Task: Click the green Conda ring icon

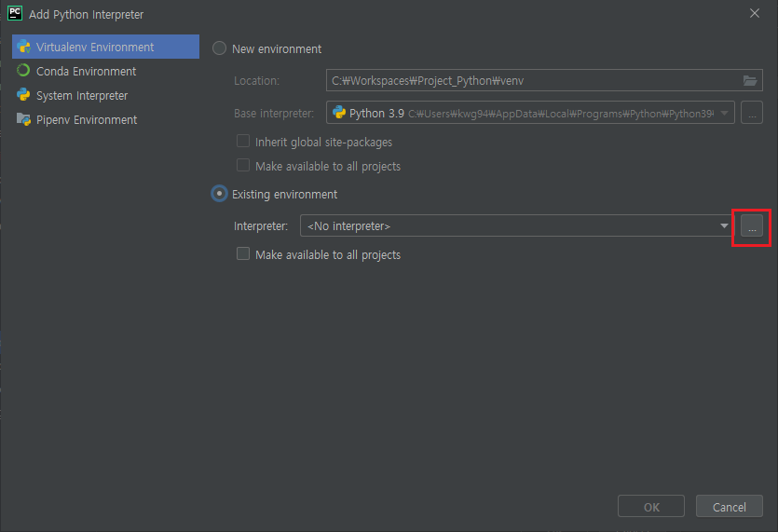Action: pos(23,71)
